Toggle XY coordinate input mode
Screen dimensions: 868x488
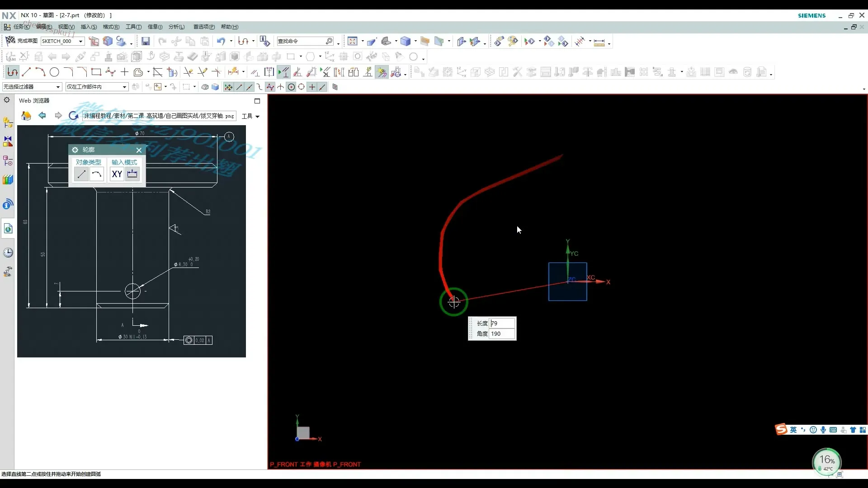tap(117, 174)
